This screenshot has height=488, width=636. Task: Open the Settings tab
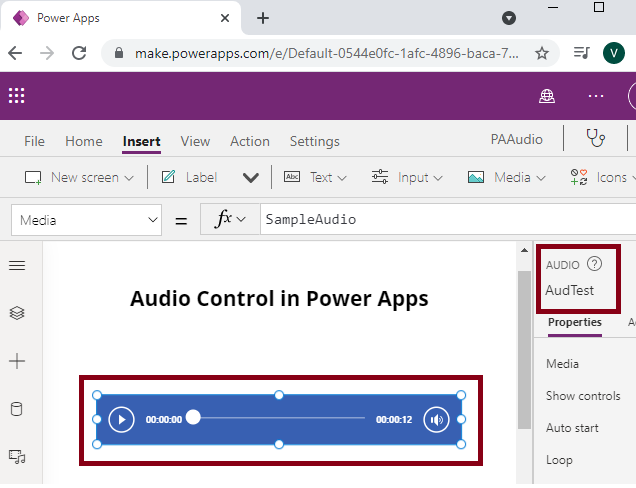click(x=314, y=141)
